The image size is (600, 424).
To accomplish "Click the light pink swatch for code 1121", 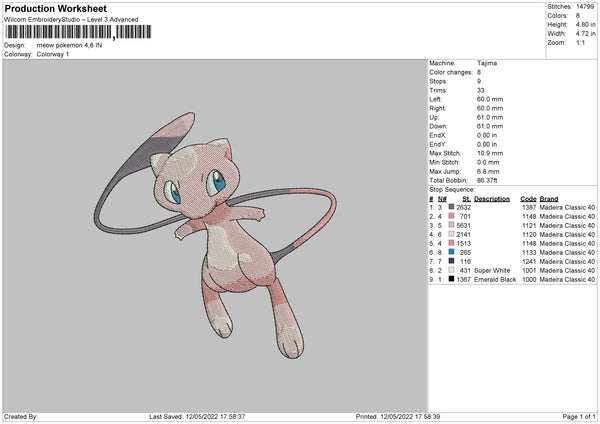I will point(451,225).
